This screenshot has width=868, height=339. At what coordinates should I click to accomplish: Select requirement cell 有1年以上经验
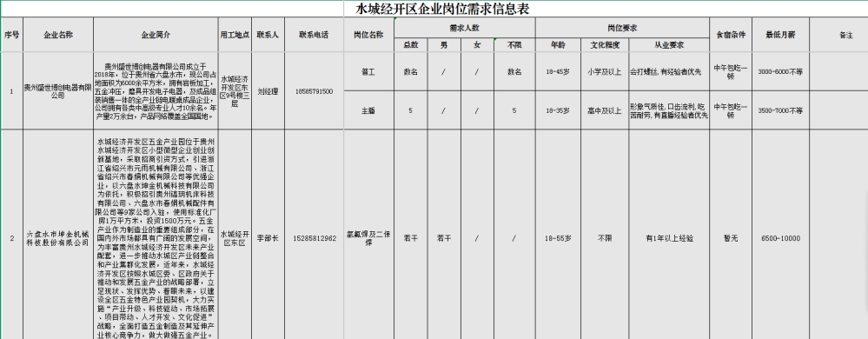click(669, 238)
